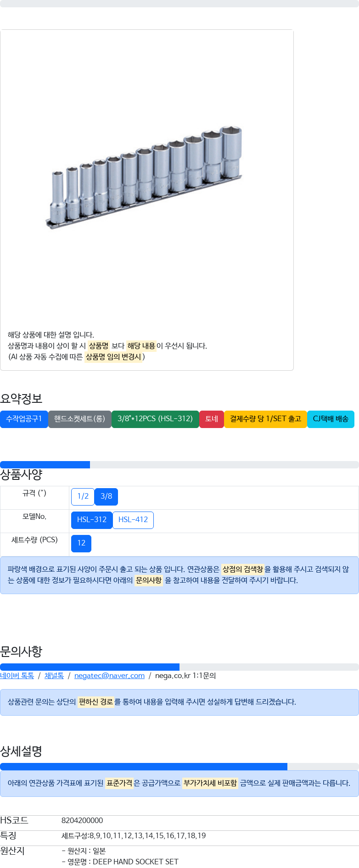The height and width of the screenshot is (868, 359).
Task: Click the 핸드소켓세트(롱) gray tag
Action: click(x=79, y=419)
